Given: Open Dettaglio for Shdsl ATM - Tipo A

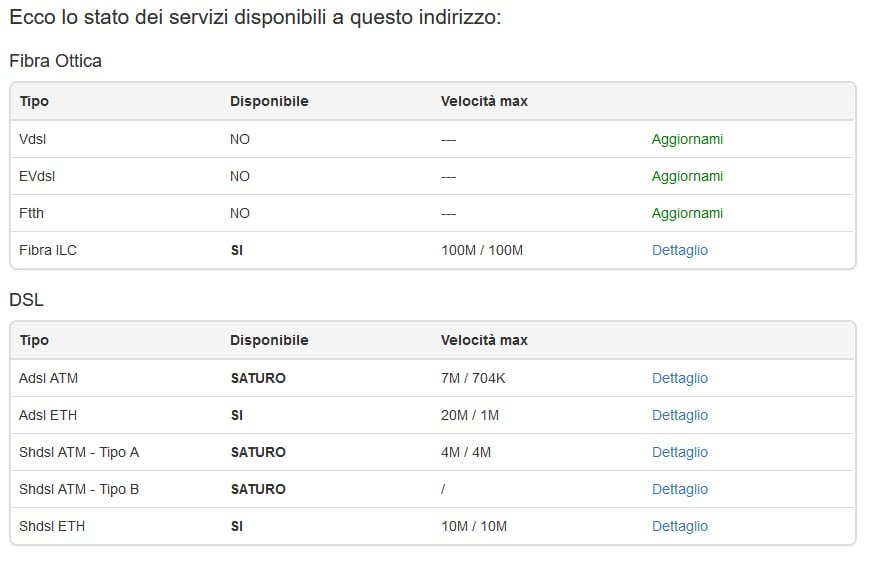Looking at the screenshot, I should point(679,452).
